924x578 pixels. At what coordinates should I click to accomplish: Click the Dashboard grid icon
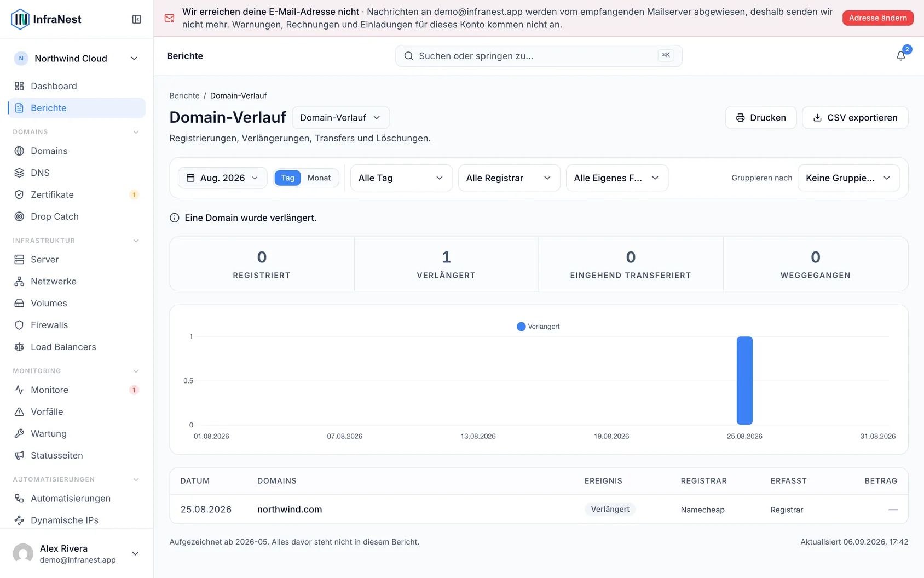tap(19, 86)
